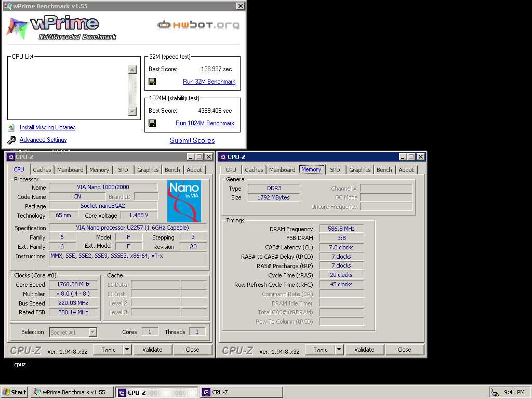Click the Package value Socket nanoBGA2
532x399 pixels.
103,206
